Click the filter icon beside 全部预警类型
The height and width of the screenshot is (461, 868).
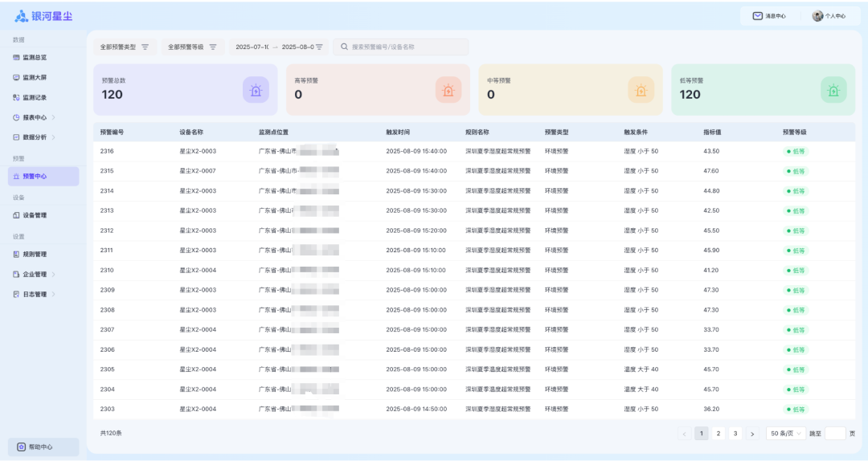pyautogui.click(x=145, y=47)
